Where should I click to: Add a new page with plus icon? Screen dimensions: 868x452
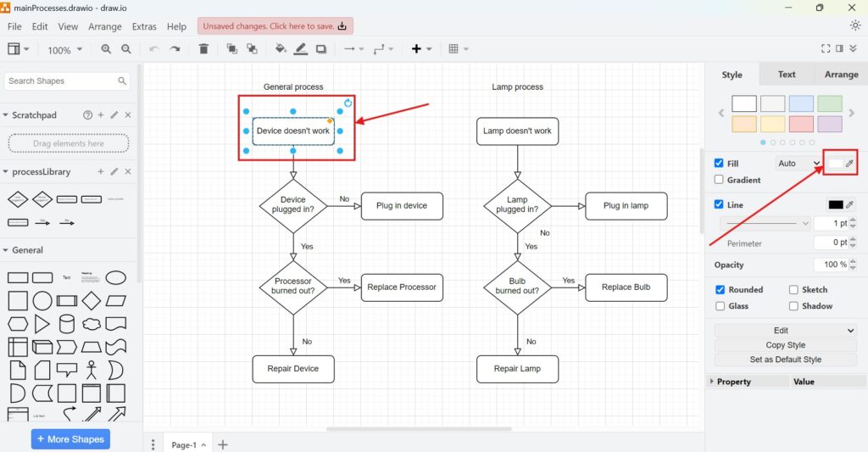click(x=223, y=444)
